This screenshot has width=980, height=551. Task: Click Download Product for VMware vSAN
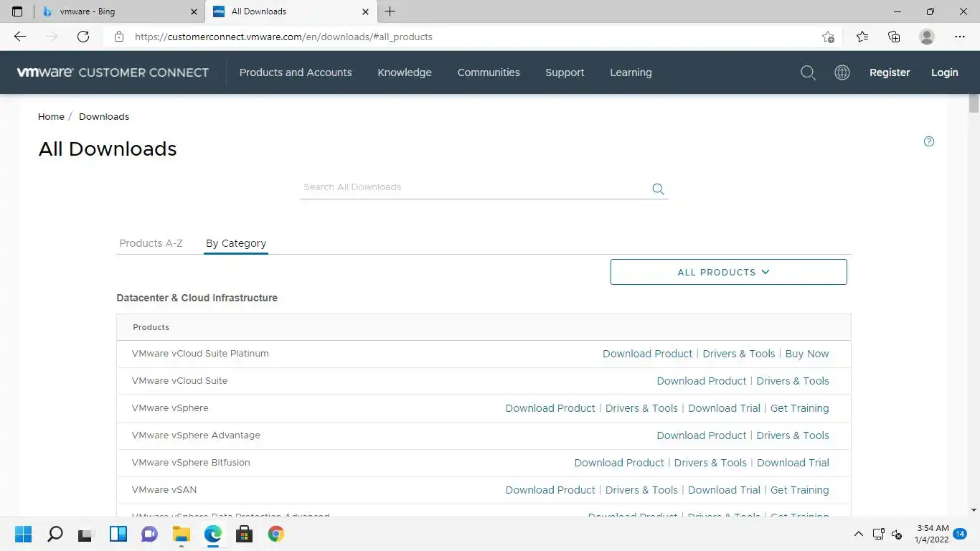pos(550,490)
